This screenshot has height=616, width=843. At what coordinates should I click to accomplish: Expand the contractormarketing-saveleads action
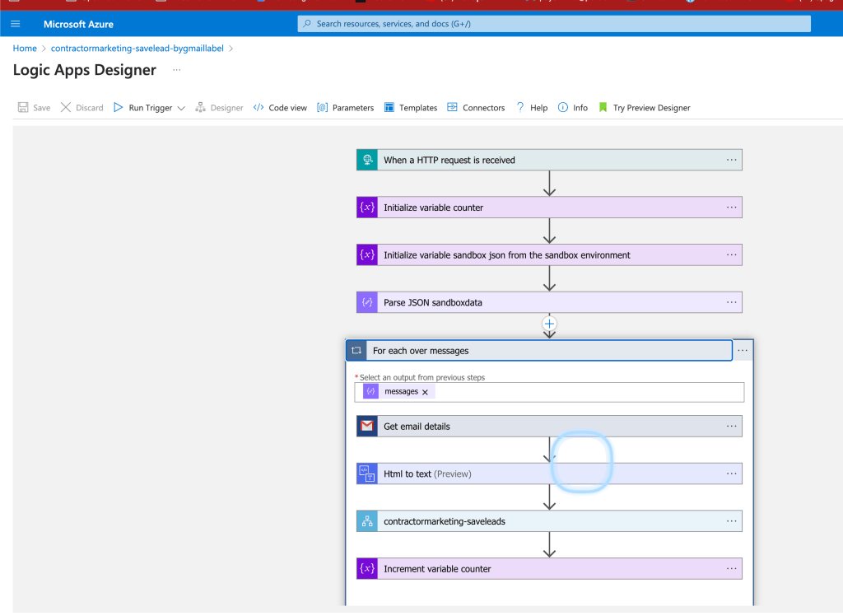click(549, 521)
